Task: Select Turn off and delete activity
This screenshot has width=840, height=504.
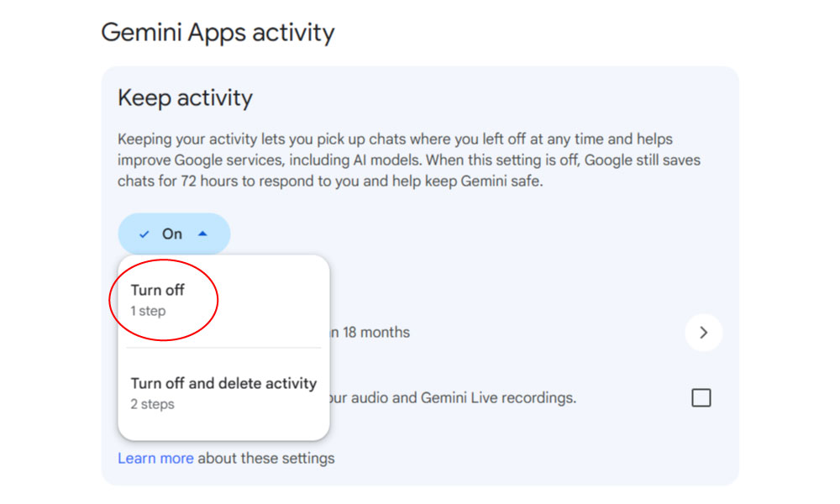Action: coord(223,383)
